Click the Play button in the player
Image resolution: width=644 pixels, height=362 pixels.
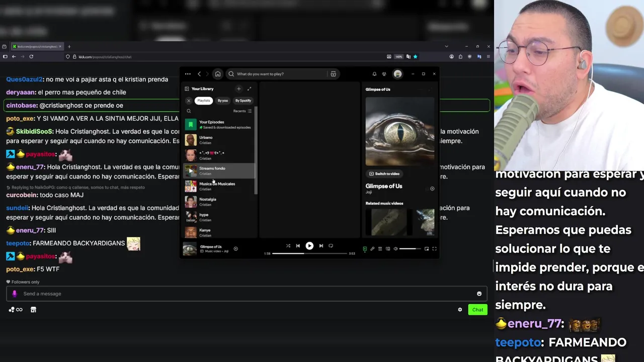309,246
